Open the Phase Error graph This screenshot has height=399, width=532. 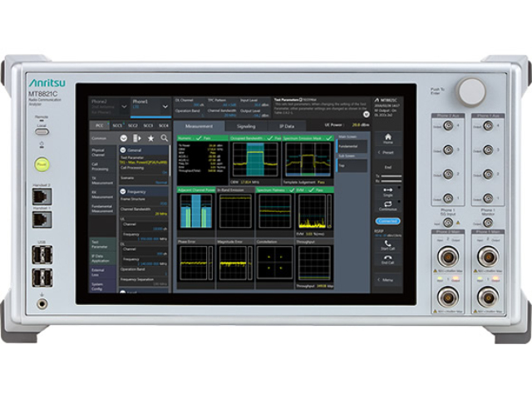click(x=196, y=264)
